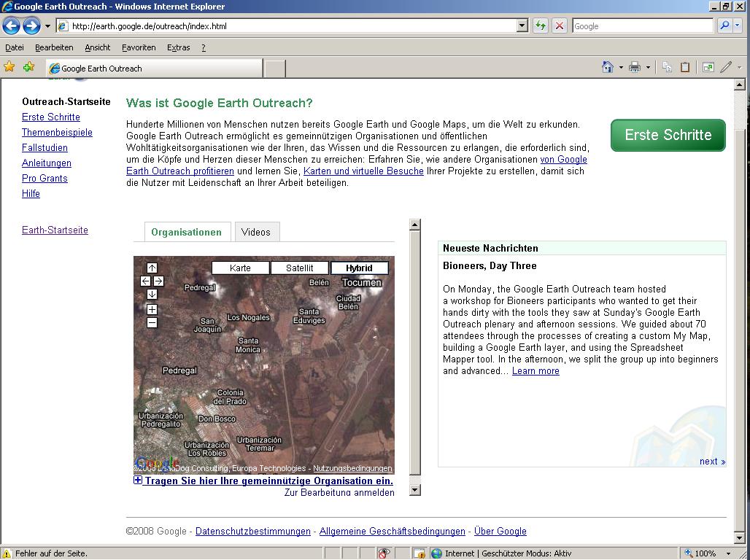Click the privacy report eye icon in status bar
The height and width of the screenshot is (560, 750).
[x=384, y=553]
